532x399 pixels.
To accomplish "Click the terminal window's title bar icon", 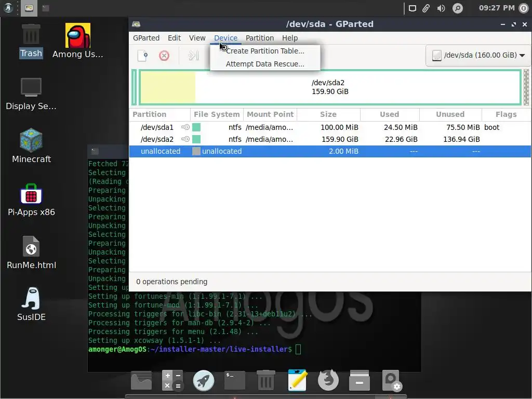I will pos(95,151).
